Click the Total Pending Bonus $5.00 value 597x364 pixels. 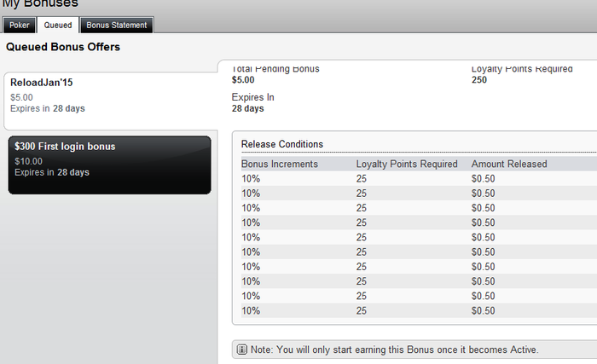point(243,80)
